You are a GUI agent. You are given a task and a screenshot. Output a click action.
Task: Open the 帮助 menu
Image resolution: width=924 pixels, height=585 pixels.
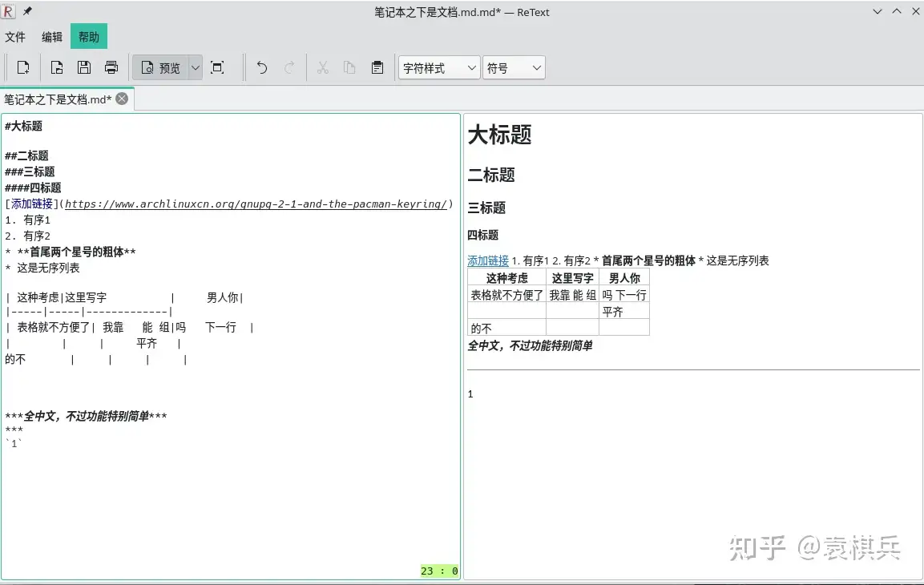click(x=89, y=37)
